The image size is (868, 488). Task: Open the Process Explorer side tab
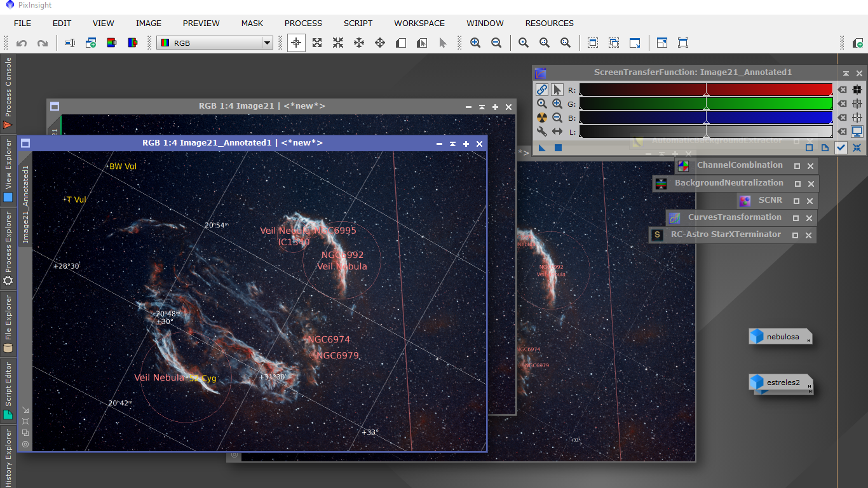[8, 248]
